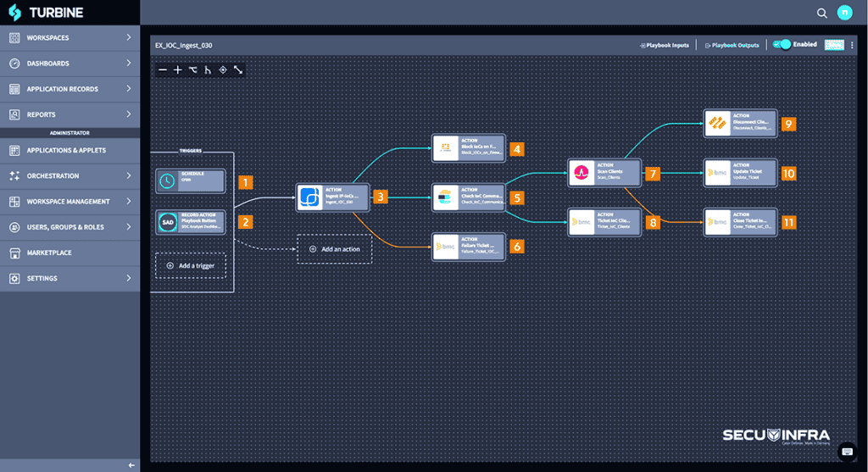Zoom out the playbook canvas
The height and width of the screenshot is (472, 868).
tap(163, 69)
